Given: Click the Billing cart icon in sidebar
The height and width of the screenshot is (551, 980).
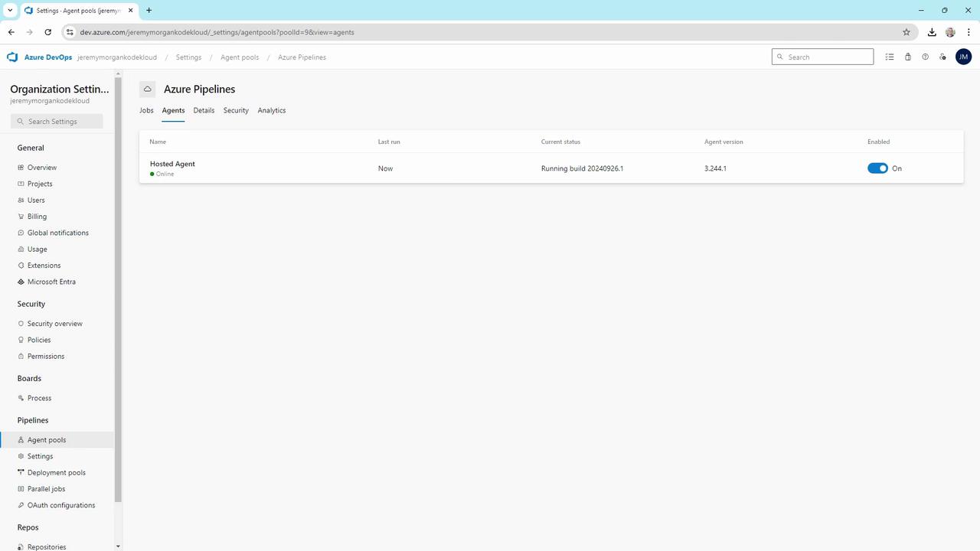Looking at the screenshot, I should point(21,217).
